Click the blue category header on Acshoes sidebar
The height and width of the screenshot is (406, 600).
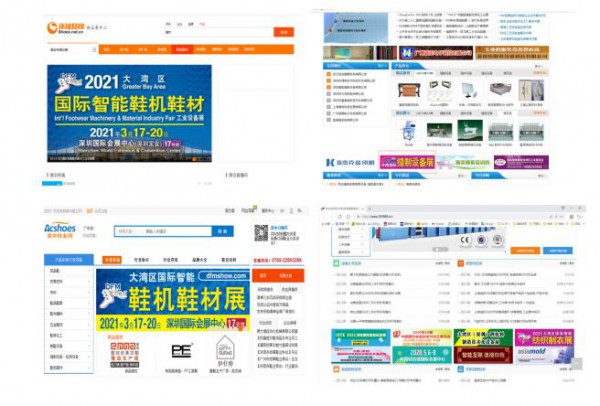pos(69,259)
